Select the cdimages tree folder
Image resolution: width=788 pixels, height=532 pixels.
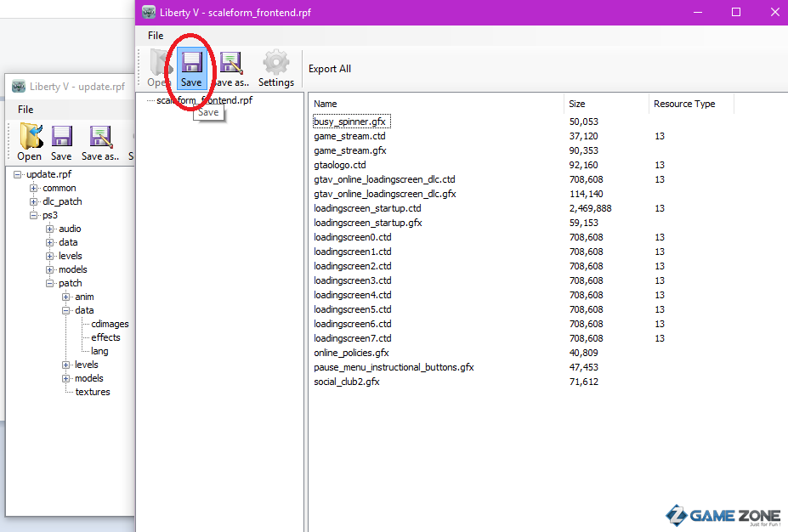pyautogui.click(x=110, y=324)
